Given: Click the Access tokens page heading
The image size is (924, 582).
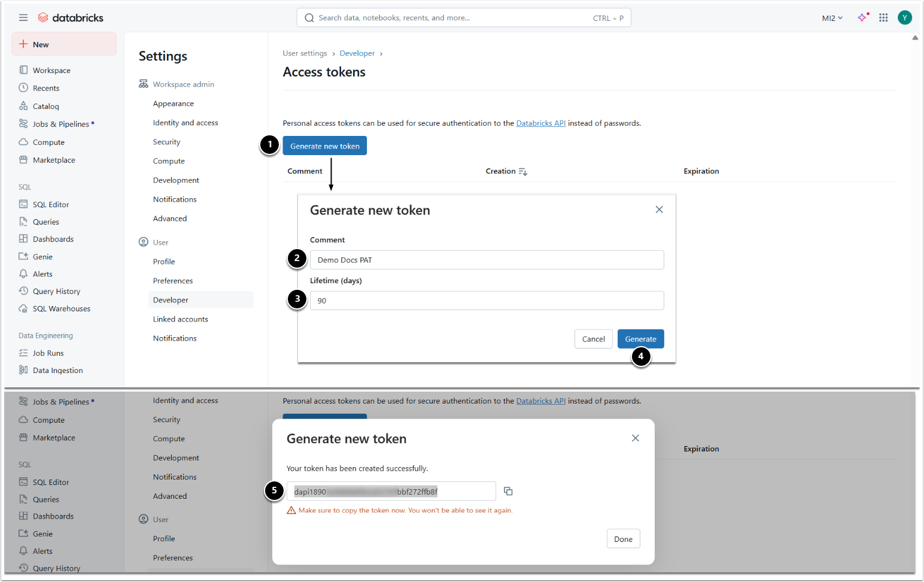Looking at the screenshot, I should (324, 72).
